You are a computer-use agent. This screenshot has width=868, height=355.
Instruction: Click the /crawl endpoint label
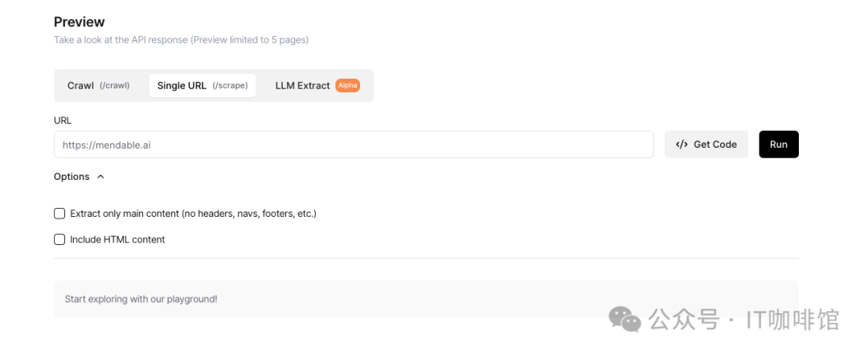(x=114, y=86)
